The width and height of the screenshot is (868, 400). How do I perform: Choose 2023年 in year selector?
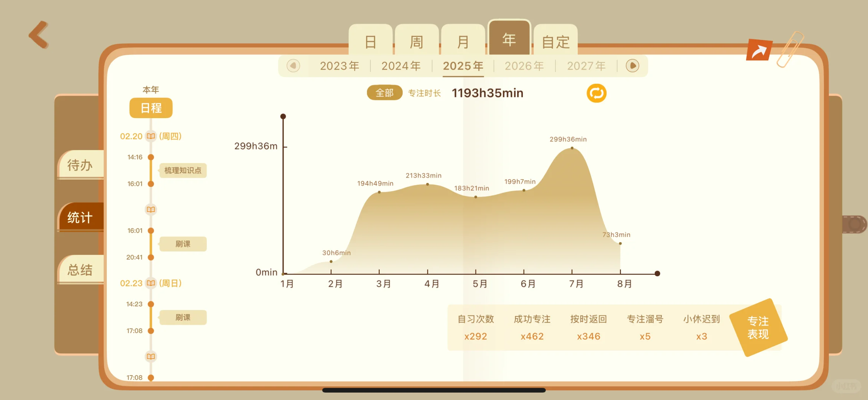tap(339, 66)
